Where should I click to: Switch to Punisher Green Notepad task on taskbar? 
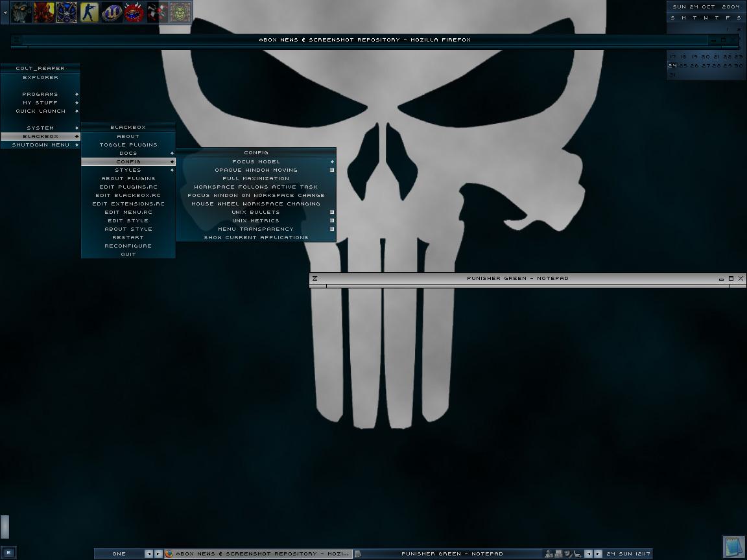click(448, 554)
